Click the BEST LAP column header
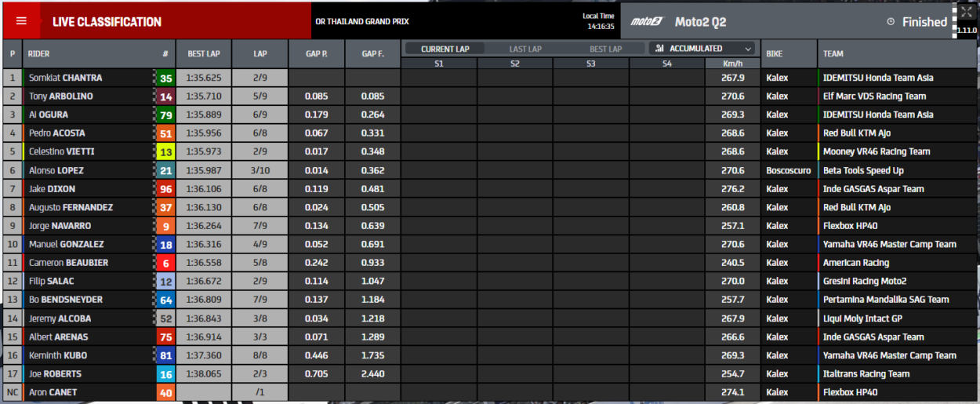 [x=204, y=53]
